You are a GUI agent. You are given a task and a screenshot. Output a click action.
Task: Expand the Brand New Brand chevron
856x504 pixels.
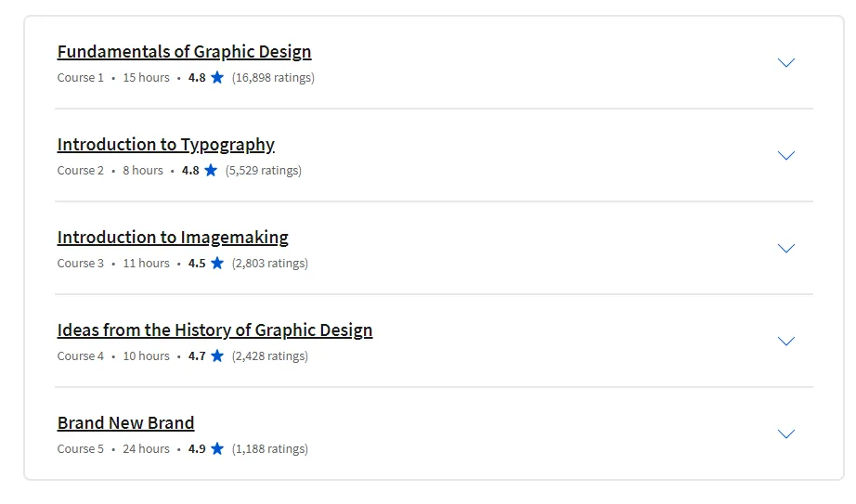pyautogui.click(x=785, y=434)
